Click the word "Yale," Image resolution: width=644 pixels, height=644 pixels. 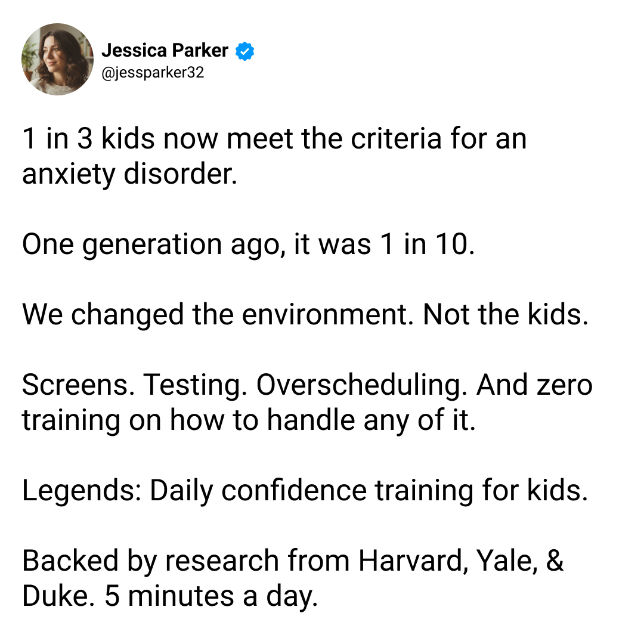click(507, 561)
